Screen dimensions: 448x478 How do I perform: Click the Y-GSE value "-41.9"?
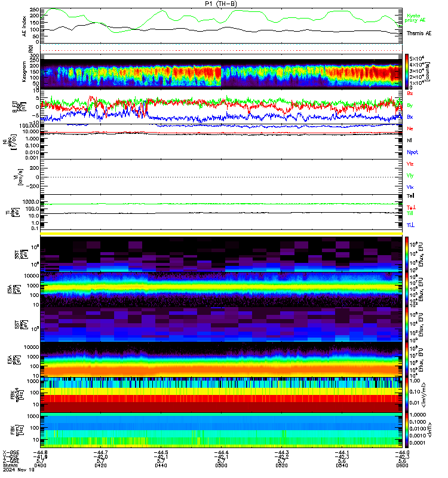pos(40,457)
